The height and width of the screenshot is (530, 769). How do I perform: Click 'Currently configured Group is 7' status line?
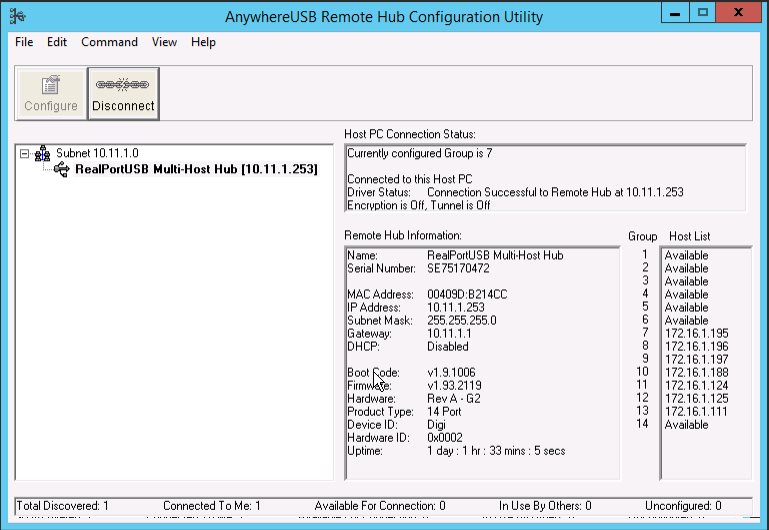pos(420,153)
